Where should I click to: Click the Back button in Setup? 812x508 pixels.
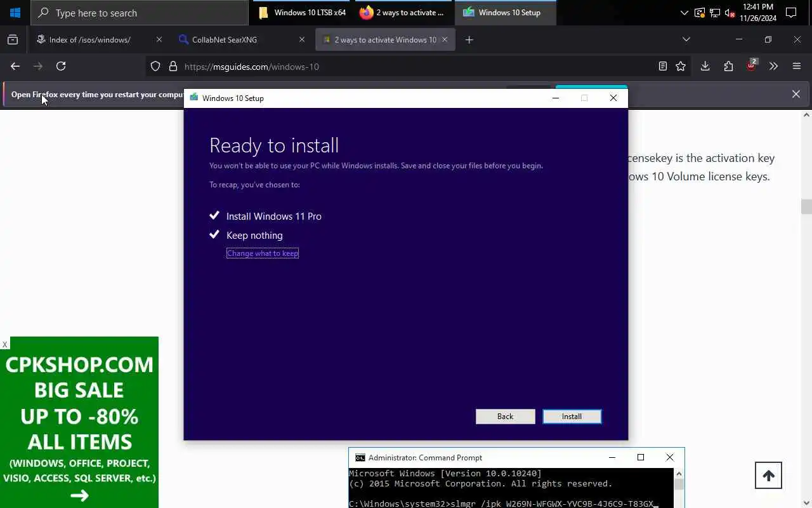point(506,416)
